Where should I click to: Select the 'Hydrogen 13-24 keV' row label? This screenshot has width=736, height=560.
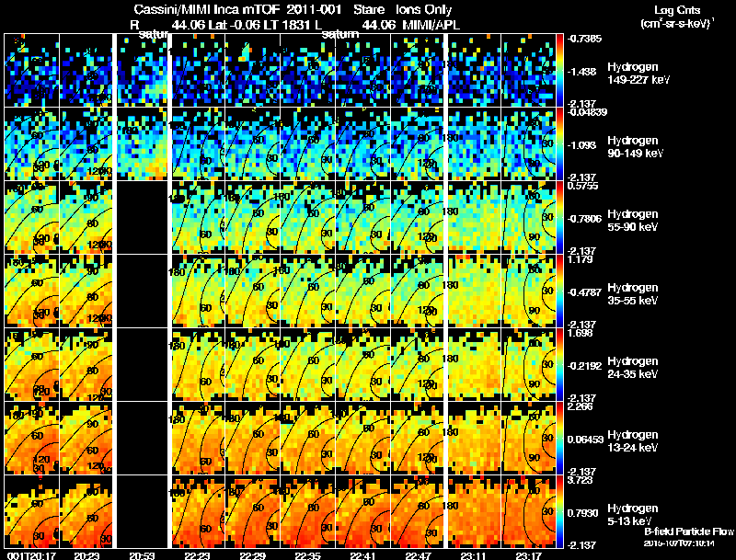(633, 441)
